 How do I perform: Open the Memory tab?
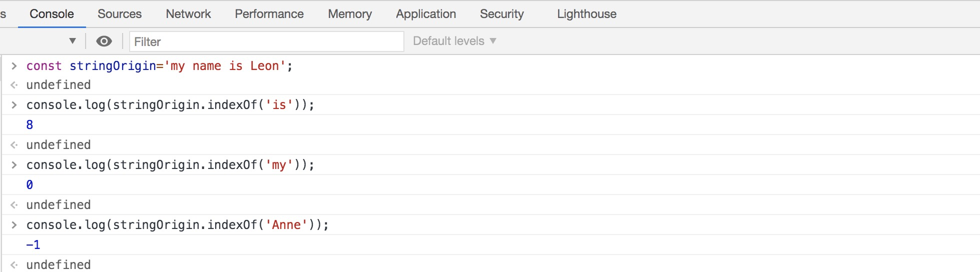(x=350, y=14)
